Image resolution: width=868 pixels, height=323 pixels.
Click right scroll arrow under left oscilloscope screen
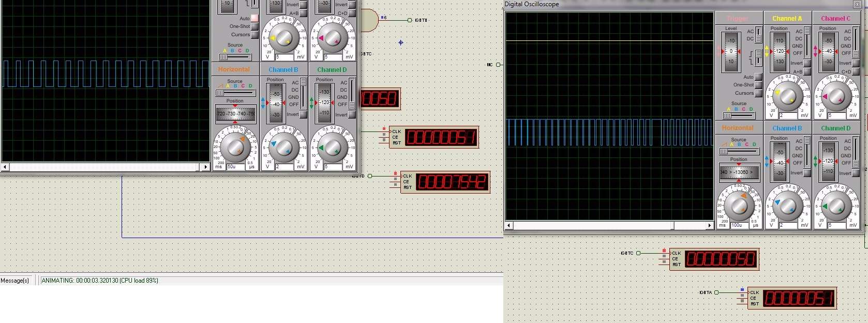(206, 167)
